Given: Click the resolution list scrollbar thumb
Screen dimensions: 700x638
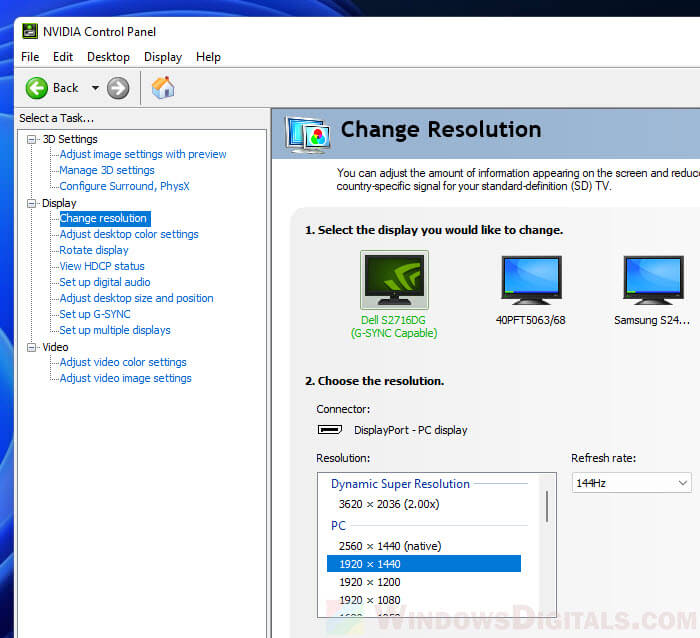Looking at the screenshot, I should coord(547,506).
